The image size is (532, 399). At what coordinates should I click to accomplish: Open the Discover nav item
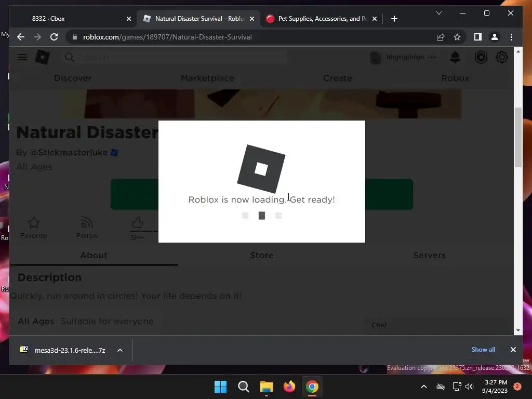click(x=73, y=78)
